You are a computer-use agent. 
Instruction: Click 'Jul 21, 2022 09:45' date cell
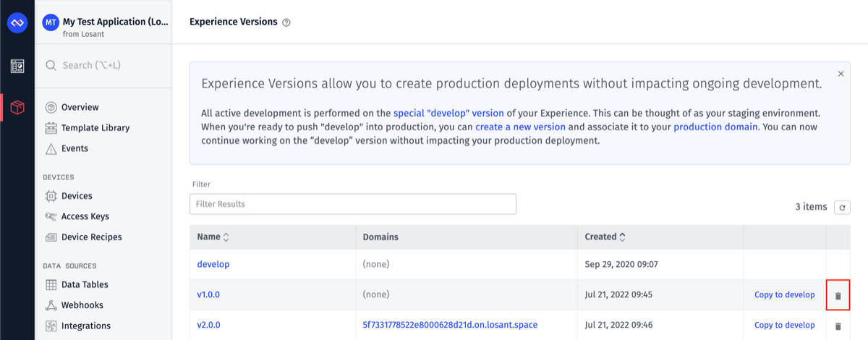tap(620, 295)
